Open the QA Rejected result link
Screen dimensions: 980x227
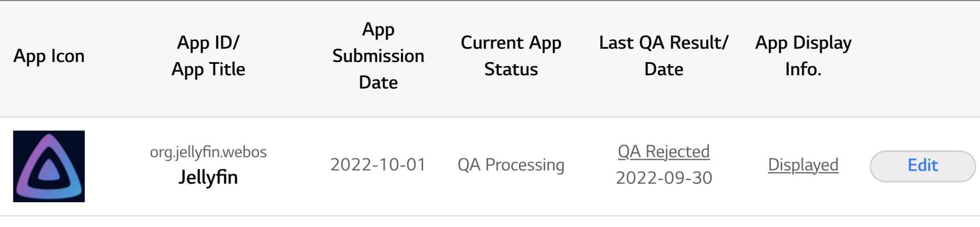(x=664, y=152)
